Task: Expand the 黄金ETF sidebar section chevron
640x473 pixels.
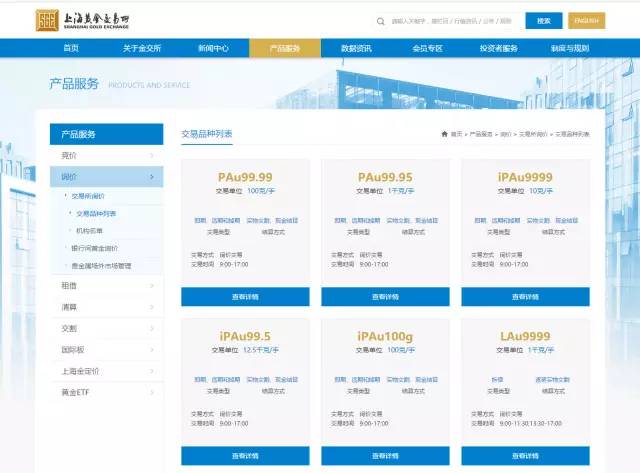Action: tap(152, 392)
